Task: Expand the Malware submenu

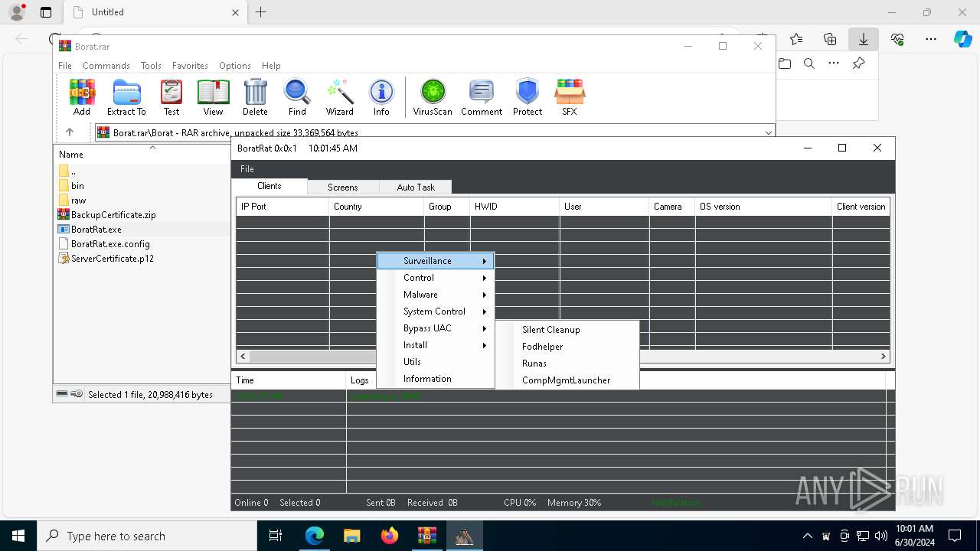Action: (x=436, y=295)
